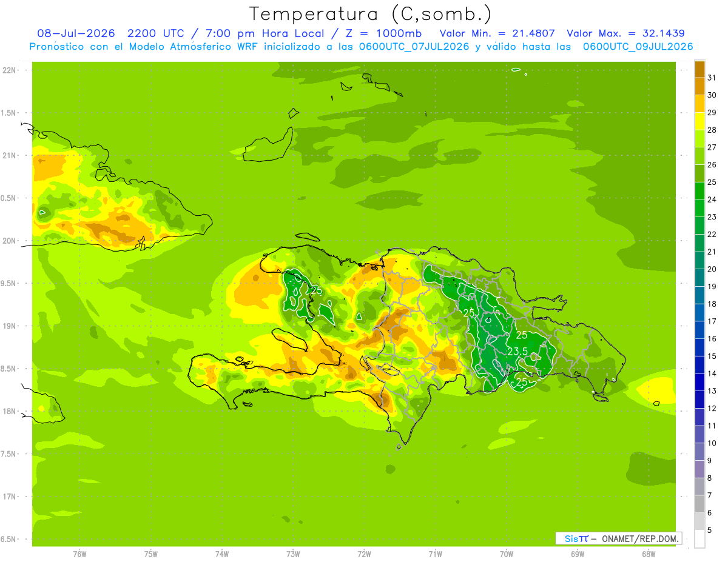Viewport: 728px width, 562px height.
Task: Click the "72W" longitude label
Action: 364,554
